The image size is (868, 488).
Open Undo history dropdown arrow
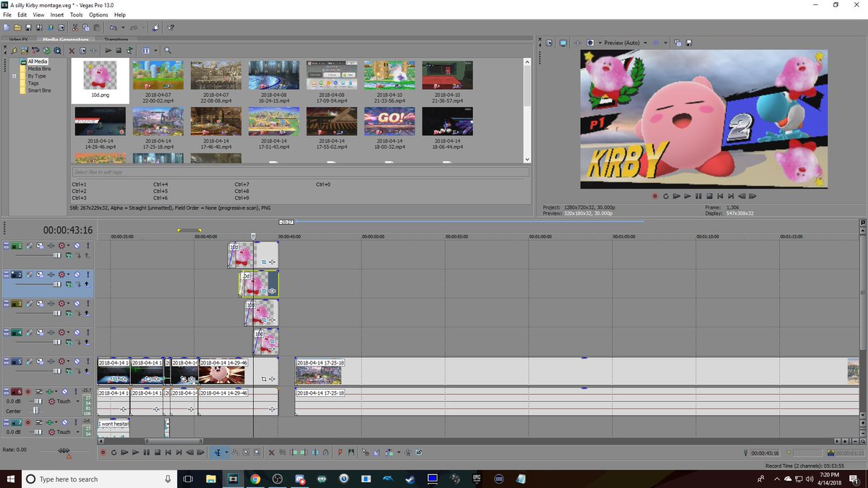tap(123, 27)
